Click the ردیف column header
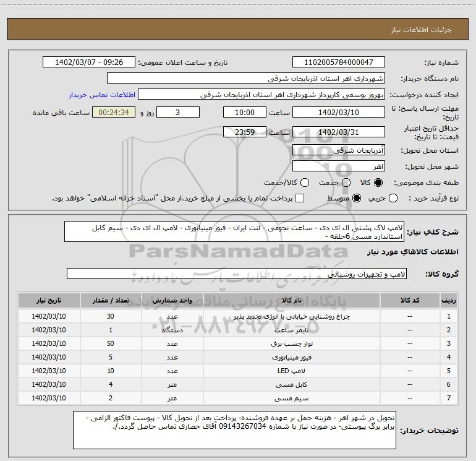Viewport: 476px width, 461px height. click(x=449, y=300)
